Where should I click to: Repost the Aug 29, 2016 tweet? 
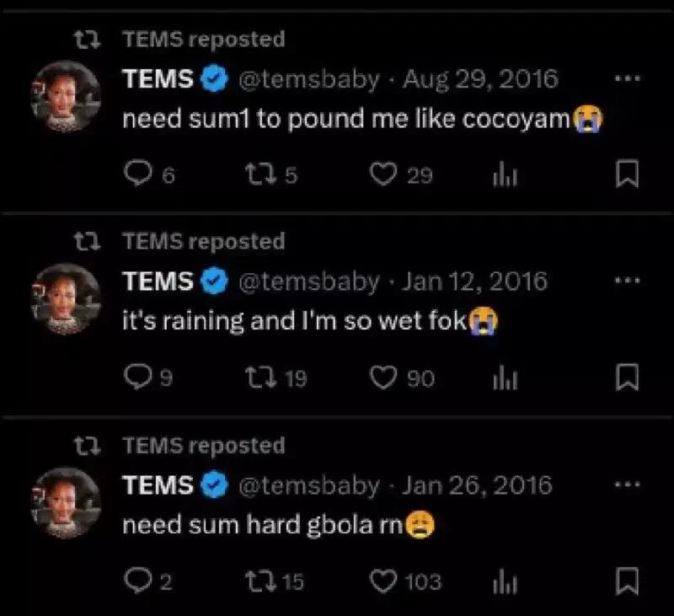click(254, 174)
